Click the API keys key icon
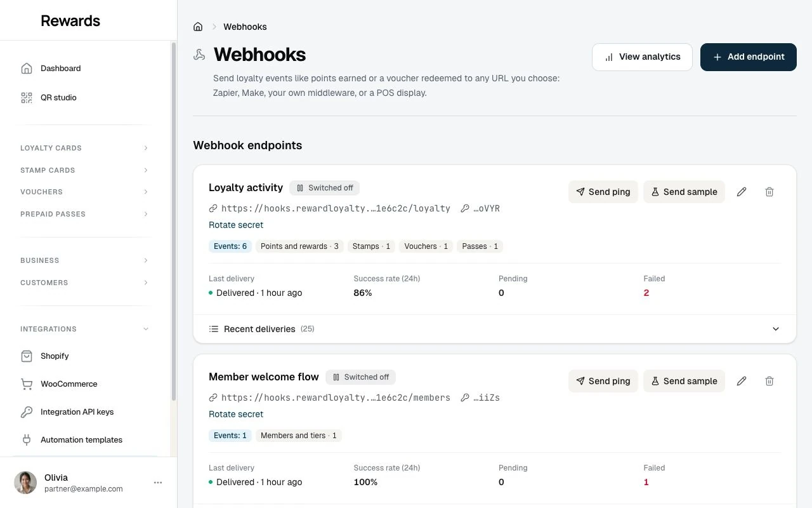 tap(27, 411)
